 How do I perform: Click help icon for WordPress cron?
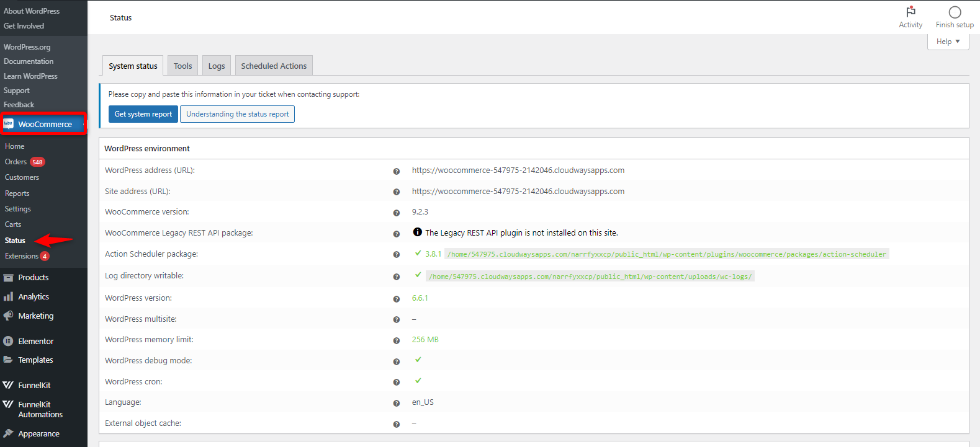coord(397,383)
